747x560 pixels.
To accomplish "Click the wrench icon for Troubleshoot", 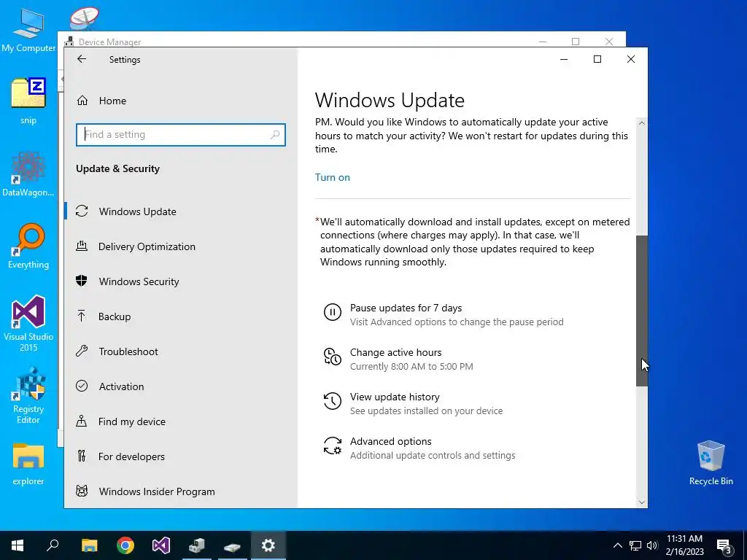I will [82, 351].
